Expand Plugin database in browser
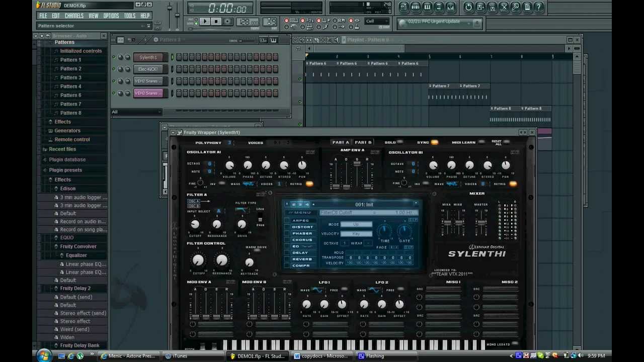This screenshot has width=644, height=362. (67, 160)
